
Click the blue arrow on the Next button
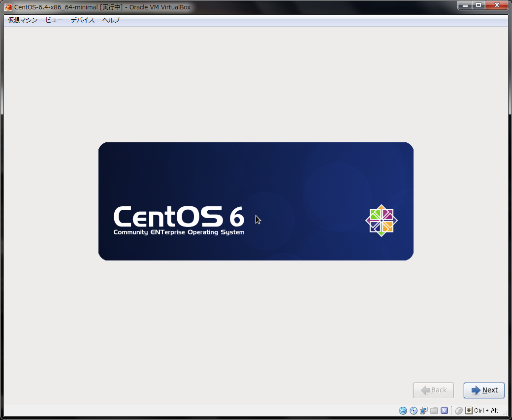point(476,390)
